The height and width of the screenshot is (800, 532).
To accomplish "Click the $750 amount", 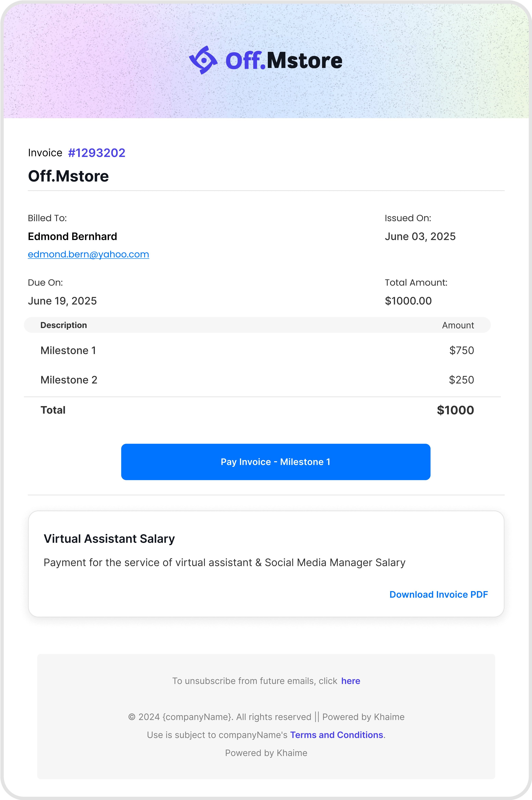I will click(x=462, y=350).
